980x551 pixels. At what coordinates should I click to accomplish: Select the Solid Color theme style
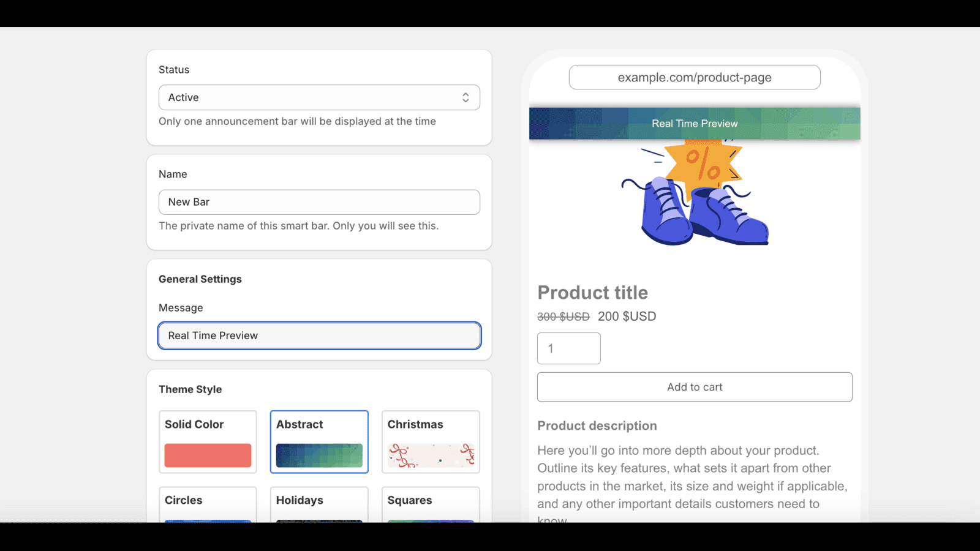208,441
